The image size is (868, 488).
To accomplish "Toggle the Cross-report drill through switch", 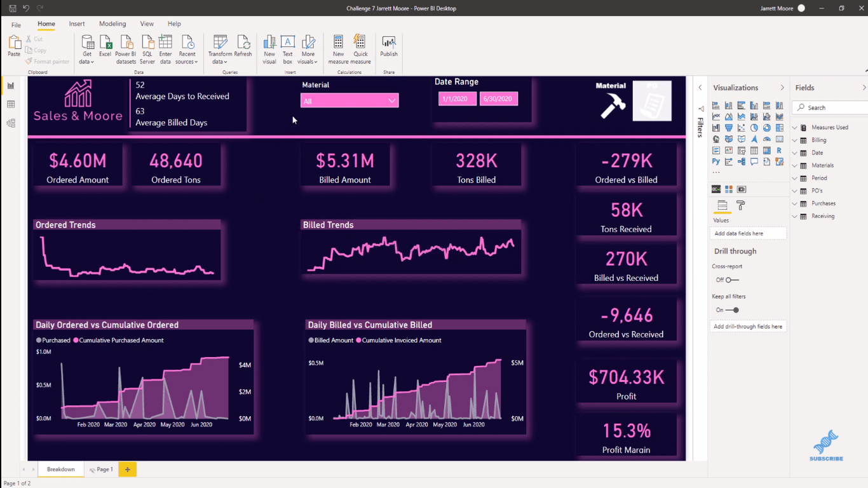I will 732,280.
